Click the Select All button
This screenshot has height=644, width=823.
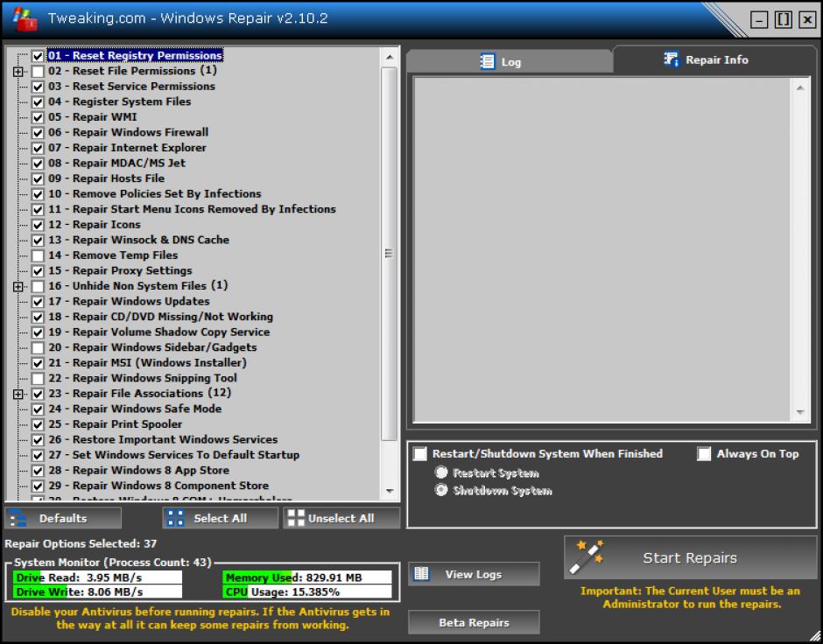(221, 518)
